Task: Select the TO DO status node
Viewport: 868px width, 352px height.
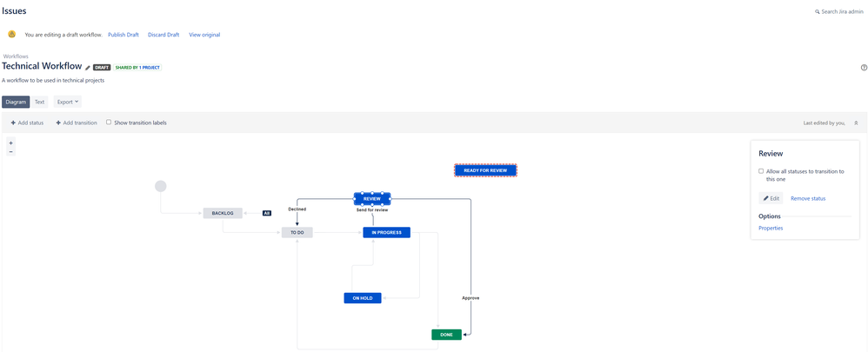Action: (297, 232)
